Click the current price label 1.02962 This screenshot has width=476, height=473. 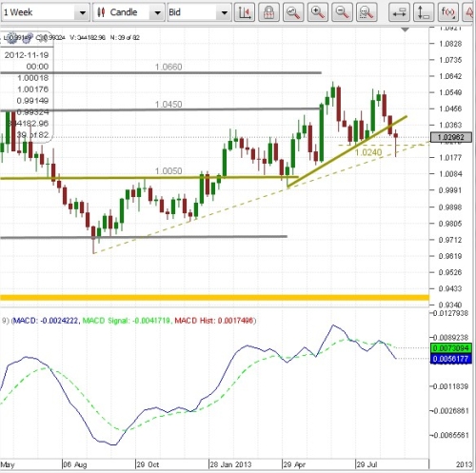coord(450,137)
